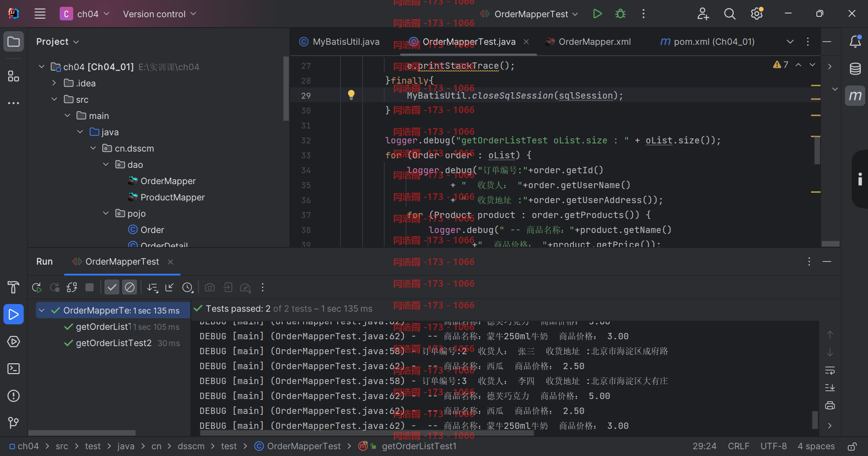Rerun failed tests icon
Image resolution: width=868 pixels, height=456 pixels.
pos(55,287)
